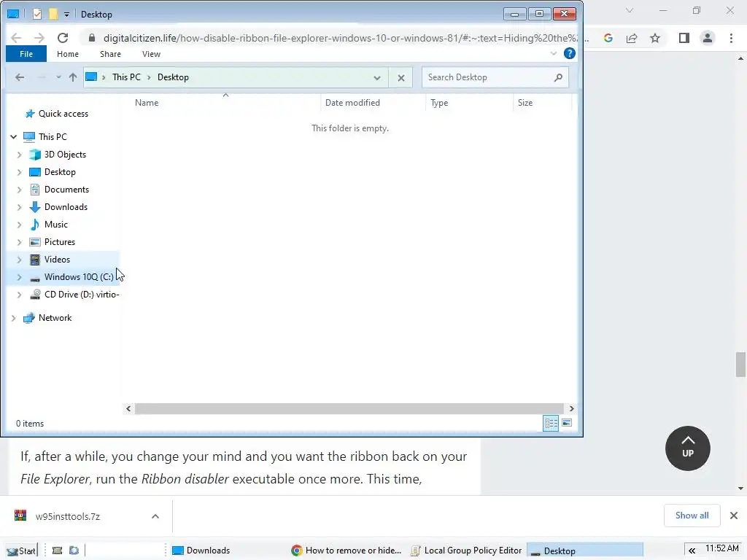Expand the Network tree node

coord(14,318)
